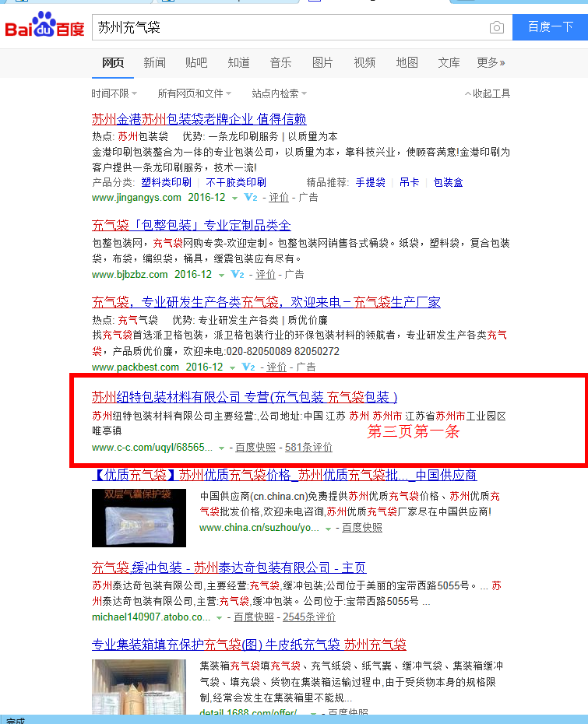Click V2 badge on jingangys.com result
Viewport: 588px width, 724px height.
click(x=250, y=198)
